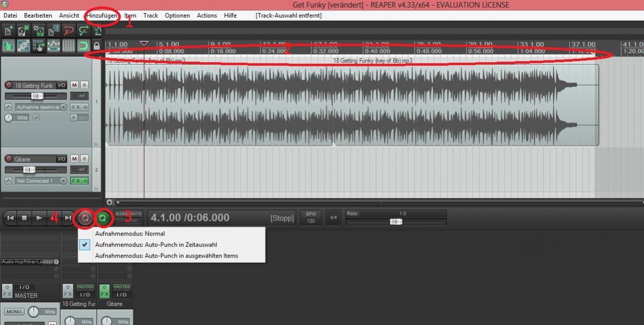The width and height of the screenshot is (644, 325).
Task: Toggle item grouping chain-link icon
Action: 23,46
